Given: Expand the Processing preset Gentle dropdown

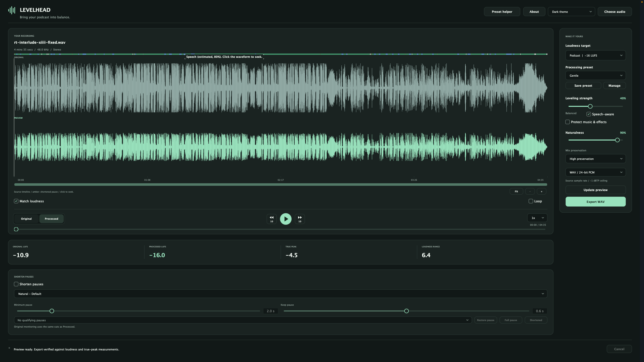Looking at the screenshot, I should (595, 75).
